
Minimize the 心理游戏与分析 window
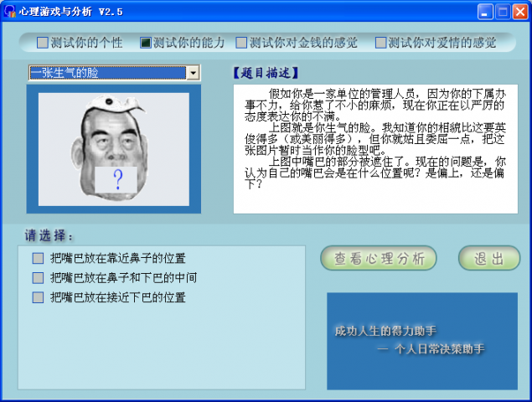tap(485, 11)
